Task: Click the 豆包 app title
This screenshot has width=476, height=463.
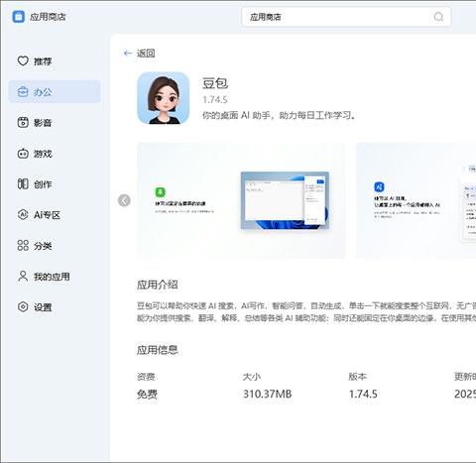Action: click(215, 83)
